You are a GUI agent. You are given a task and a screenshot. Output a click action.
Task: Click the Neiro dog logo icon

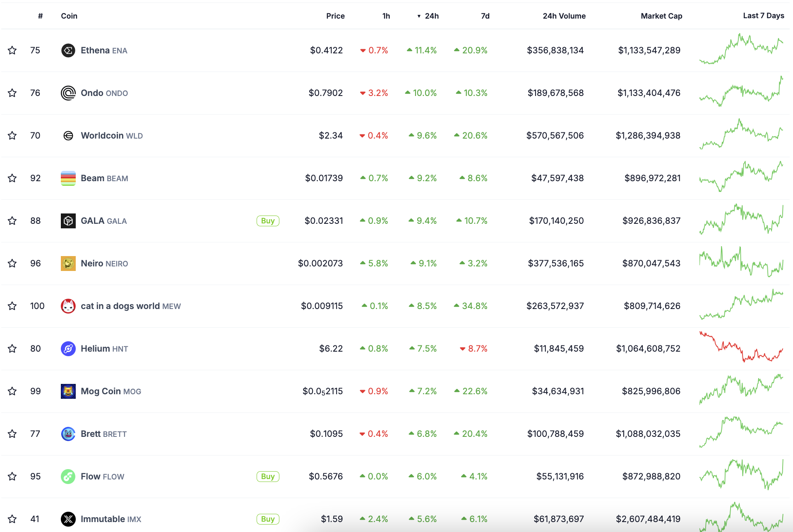68,264
